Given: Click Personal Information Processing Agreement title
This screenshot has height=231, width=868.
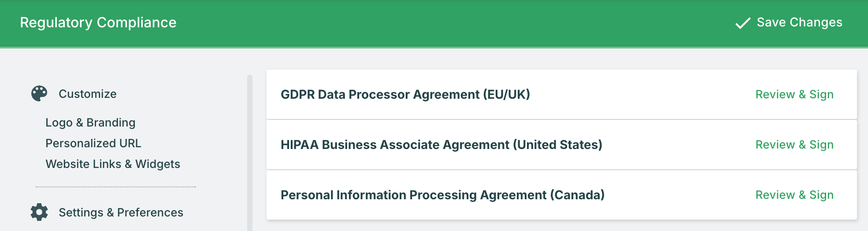Looking at the screenshot, I should tap(442, 195).
